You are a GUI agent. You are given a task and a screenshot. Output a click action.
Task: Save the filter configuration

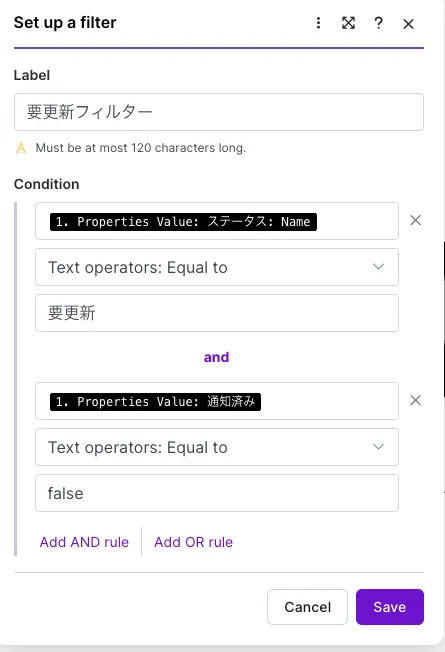(390, 607)
